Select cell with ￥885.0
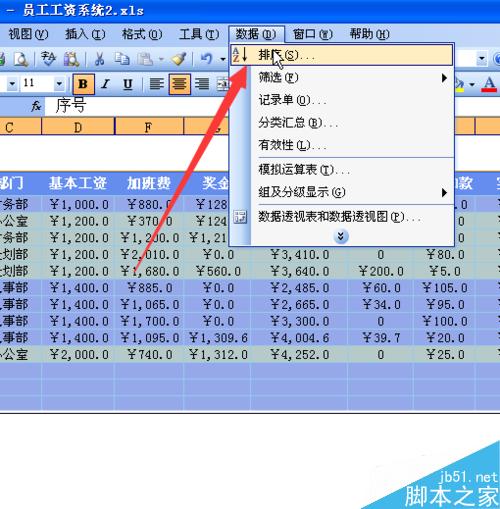Viewport: 500px width, 509px height. point(149,288)
